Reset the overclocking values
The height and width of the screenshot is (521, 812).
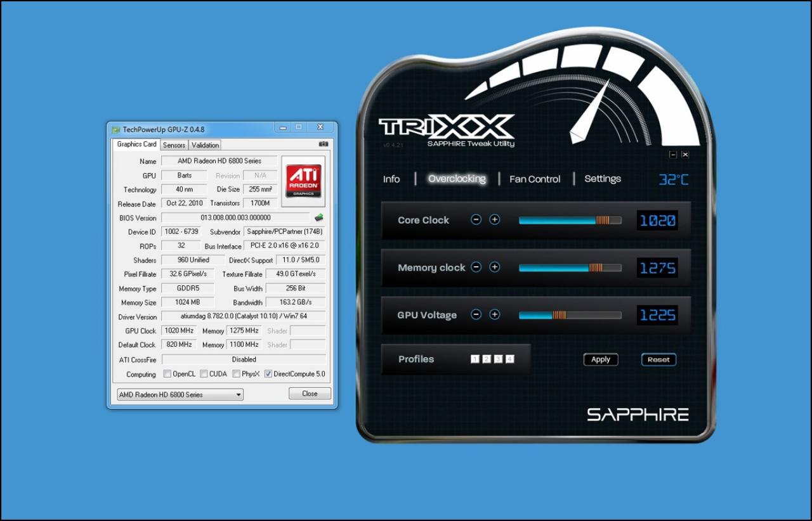click(658, 359)
